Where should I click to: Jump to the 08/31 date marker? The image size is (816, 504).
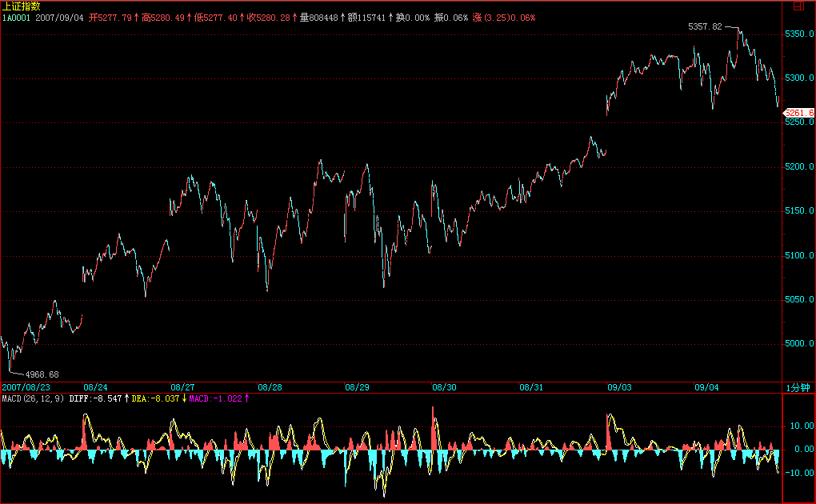(531, 386)
